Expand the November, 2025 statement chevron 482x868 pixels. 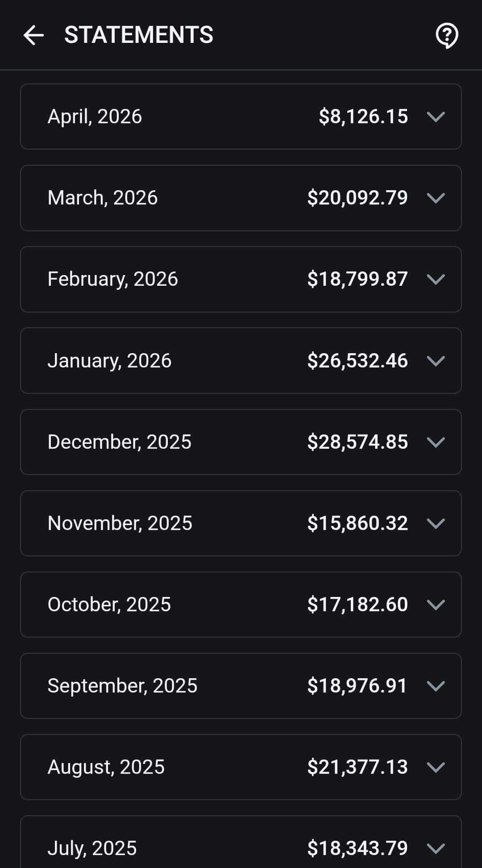point(436,523)
